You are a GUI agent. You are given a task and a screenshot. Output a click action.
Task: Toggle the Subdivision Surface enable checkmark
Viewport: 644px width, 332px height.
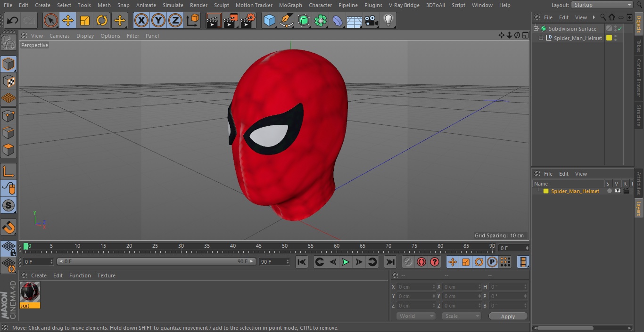tap(620, 29)
